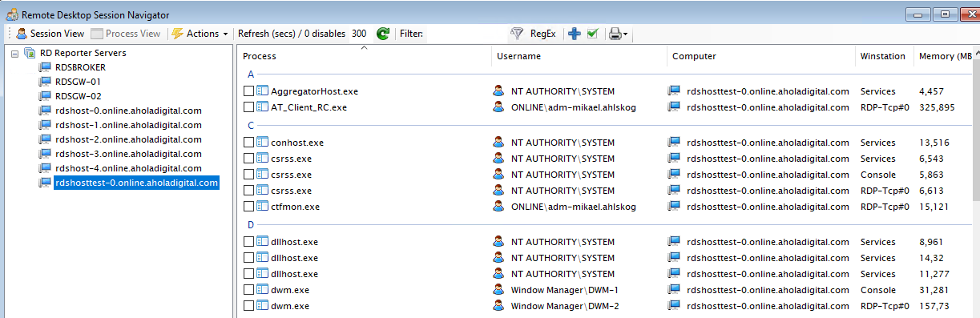Click the printer icon
980x318 pixels.
pos(615,34)
